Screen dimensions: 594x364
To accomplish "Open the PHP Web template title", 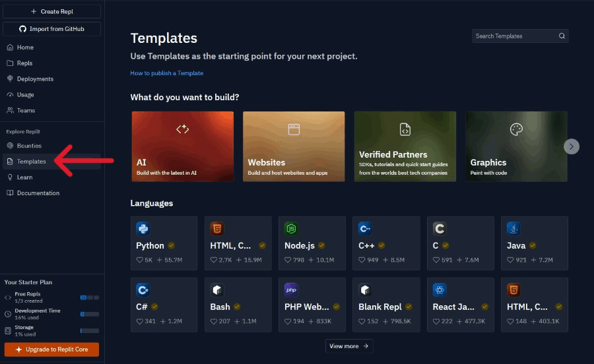I will (306, 307).
